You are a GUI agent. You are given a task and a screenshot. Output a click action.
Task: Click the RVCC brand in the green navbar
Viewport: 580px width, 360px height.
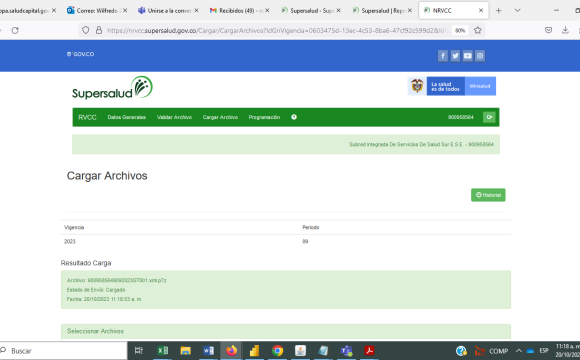[x=87, y=117]
